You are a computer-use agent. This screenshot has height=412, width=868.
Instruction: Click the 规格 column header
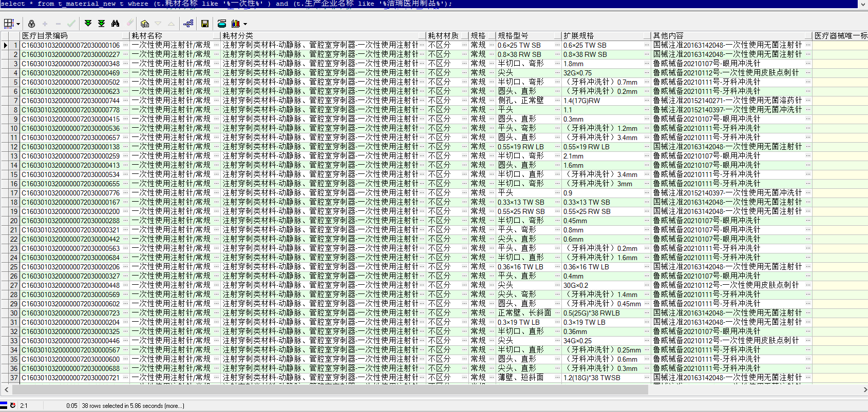point(482,35)
